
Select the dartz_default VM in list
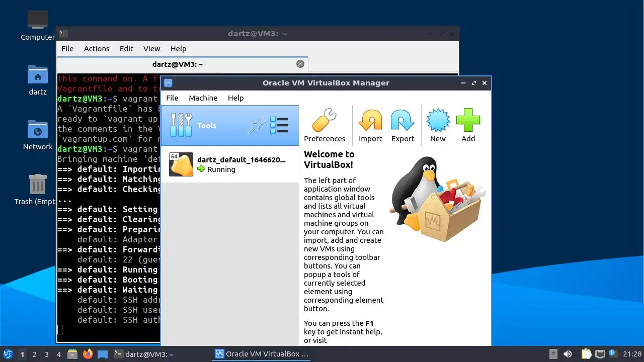tap(230, 164)
